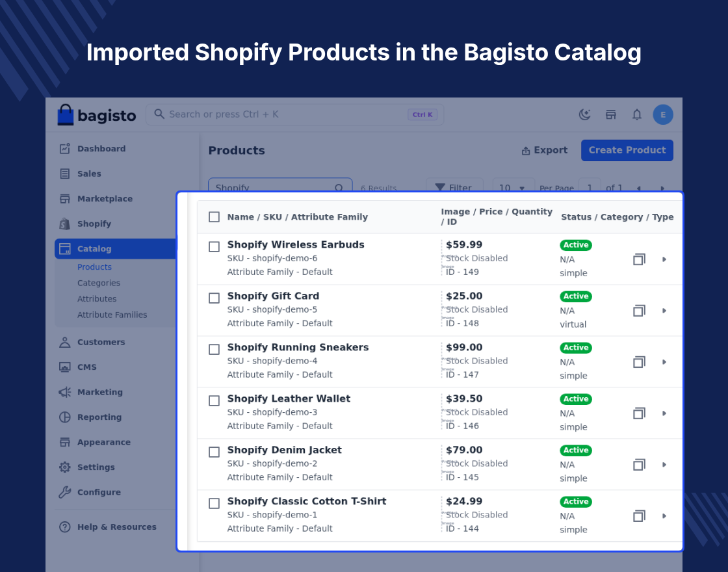The height and width of the screenshot is (572, 728).
Task: Open the Marketplace menu link
Action: (x=105, y=199)
